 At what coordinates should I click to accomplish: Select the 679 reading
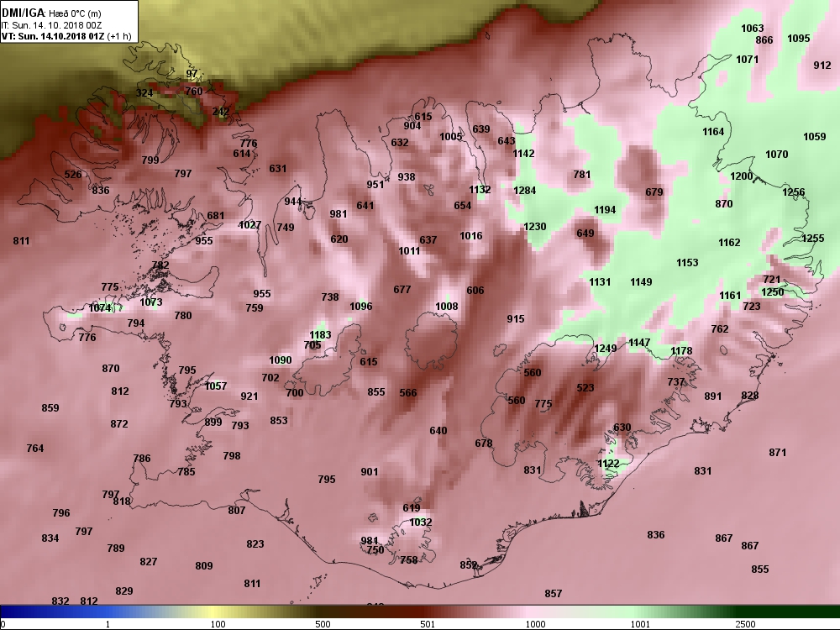[x=654, y=192]
